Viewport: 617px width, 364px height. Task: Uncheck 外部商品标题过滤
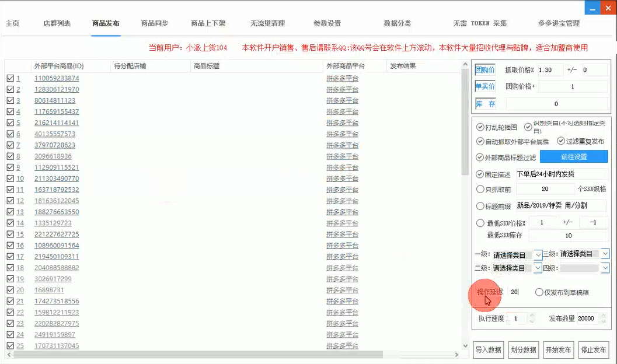pyautogui.click(x=479, y=156)
